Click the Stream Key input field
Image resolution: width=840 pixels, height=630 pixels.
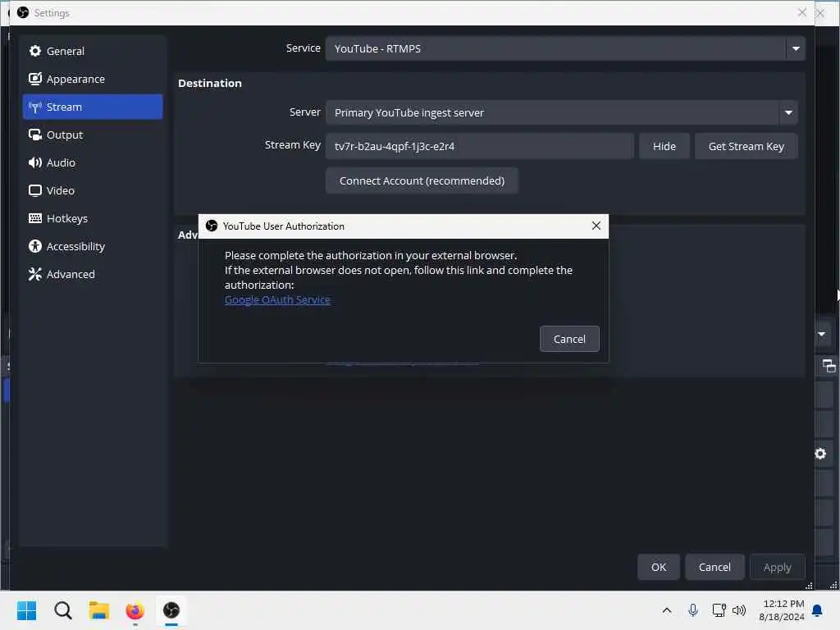[479, 146]
